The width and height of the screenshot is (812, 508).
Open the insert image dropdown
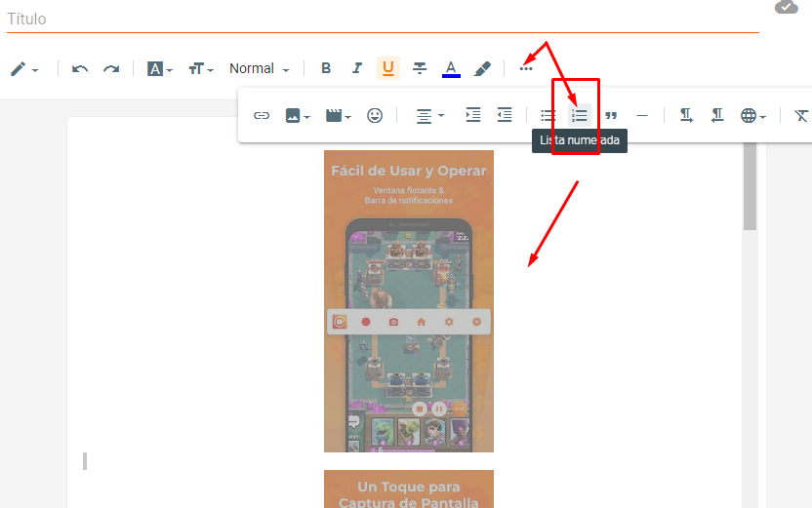tap(298, 115)
